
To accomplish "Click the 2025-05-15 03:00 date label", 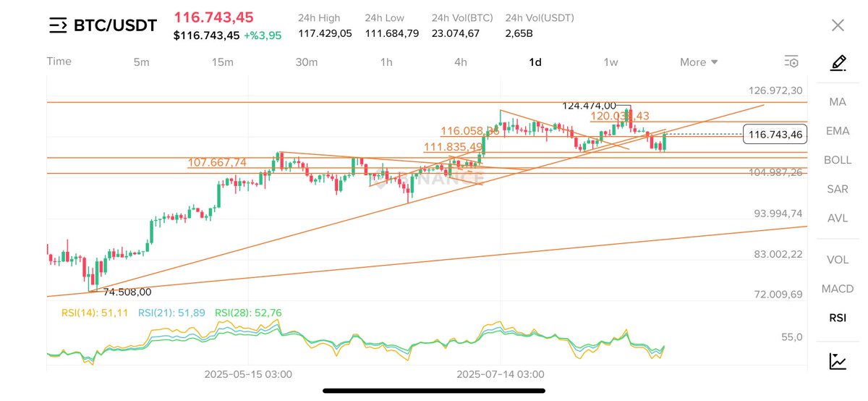I will point(248,374).
